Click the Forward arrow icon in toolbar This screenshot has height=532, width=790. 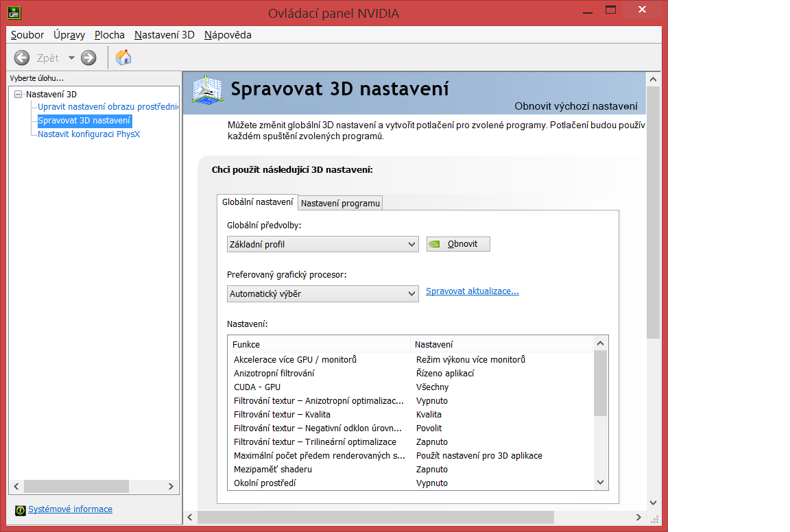[x=88, y=58]
